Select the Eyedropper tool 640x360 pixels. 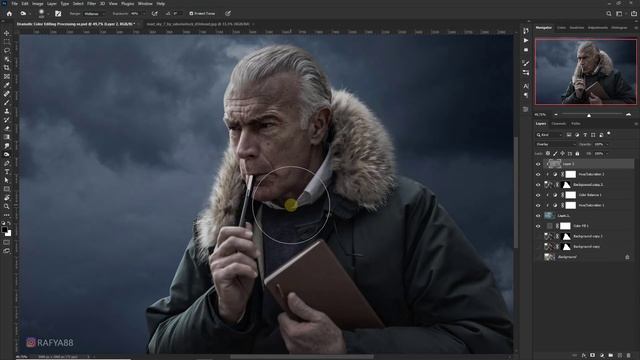[x=7, y=85]
